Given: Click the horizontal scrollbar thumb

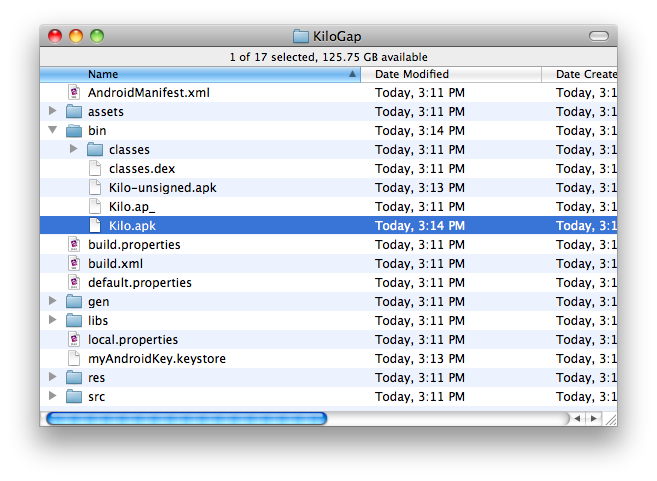Looking at the screenshot, I should tap(186, 418).
